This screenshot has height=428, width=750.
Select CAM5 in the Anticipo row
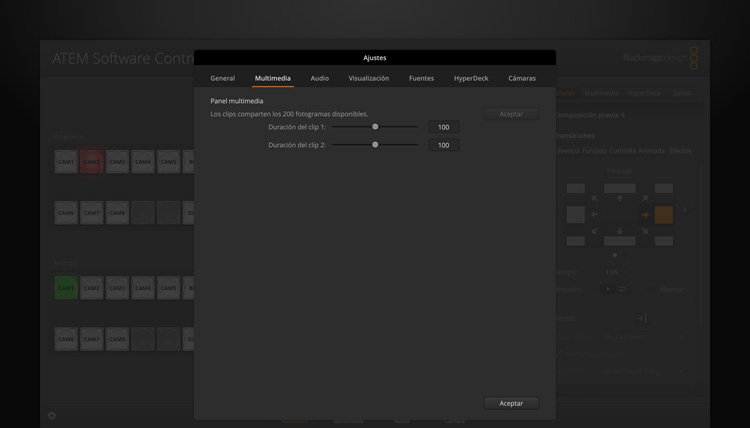click(168, 288)
